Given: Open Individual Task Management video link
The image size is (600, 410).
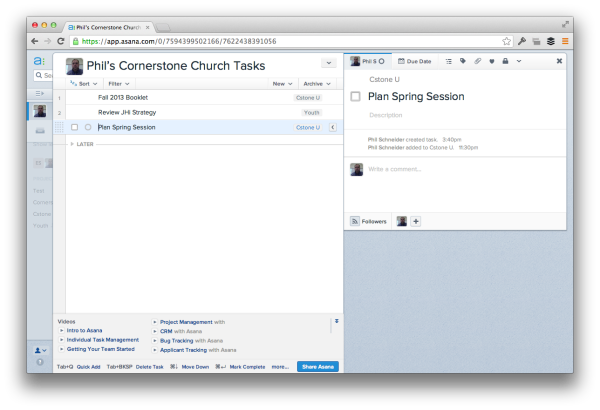Looking at the screenshot, I should click(103, 340).
